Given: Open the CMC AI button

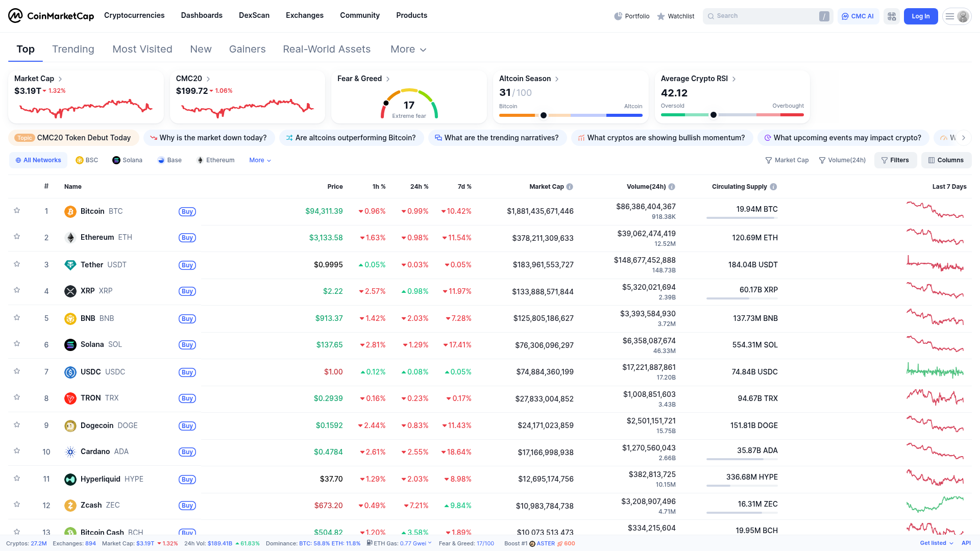Looking at the screenshot, I should [x=858, y=16].
